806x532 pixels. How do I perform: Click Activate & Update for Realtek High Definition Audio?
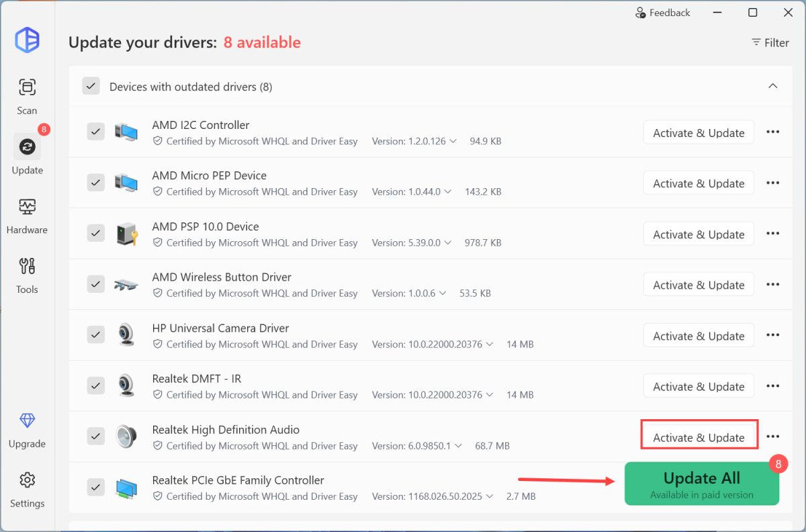coord(699,437)
